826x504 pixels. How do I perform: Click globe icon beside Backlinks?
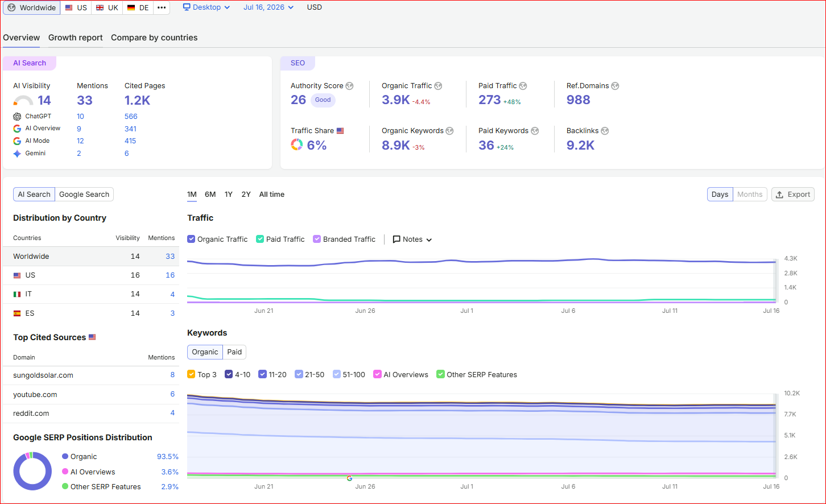coord(605,131)
